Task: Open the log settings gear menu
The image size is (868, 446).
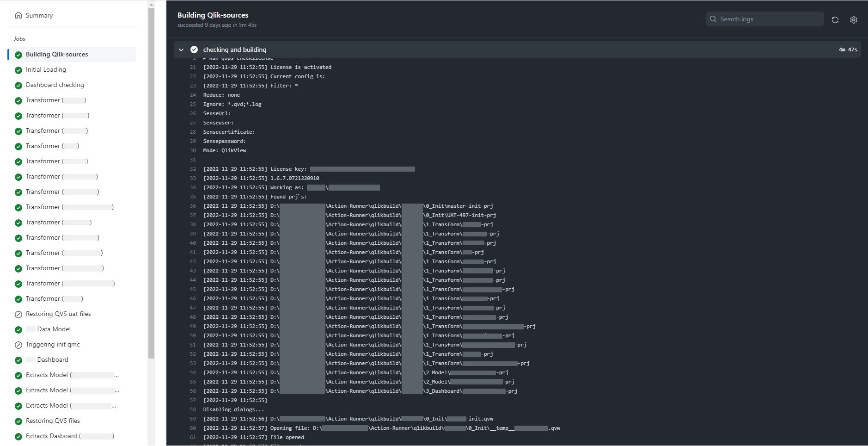Action: tap(853, 20)
